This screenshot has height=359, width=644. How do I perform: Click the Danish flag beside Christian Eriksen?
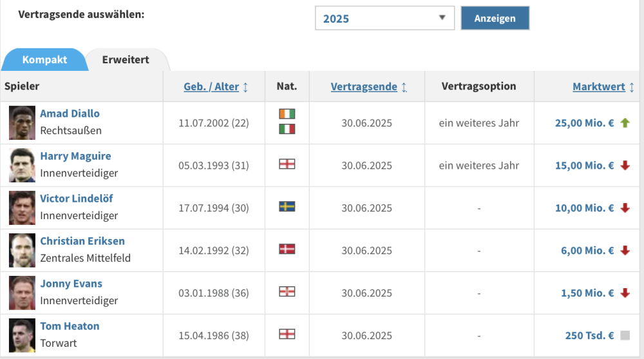click(287, 249)
